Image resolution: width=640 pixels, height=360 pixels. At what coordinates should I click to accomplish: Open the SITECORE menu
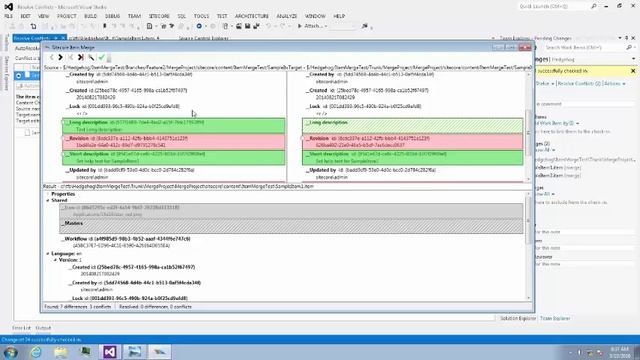(x=159, y=16)
